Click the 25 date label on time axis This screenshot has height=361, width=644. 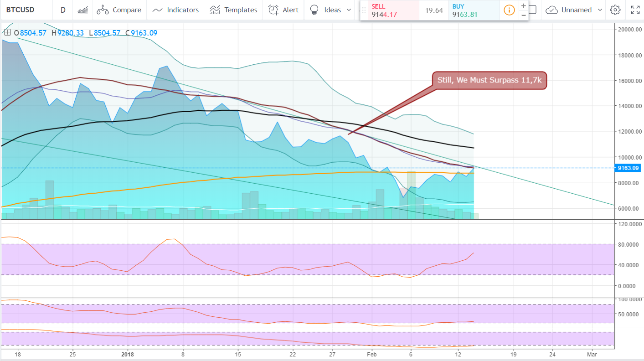(73, 354)
